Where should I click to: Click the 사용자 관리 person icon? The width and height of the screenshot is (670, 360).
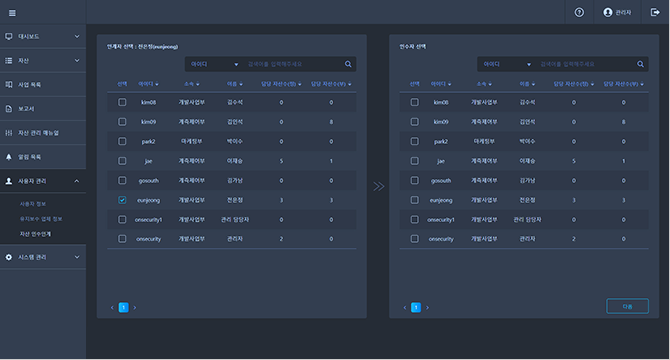(x=9, y=181)
